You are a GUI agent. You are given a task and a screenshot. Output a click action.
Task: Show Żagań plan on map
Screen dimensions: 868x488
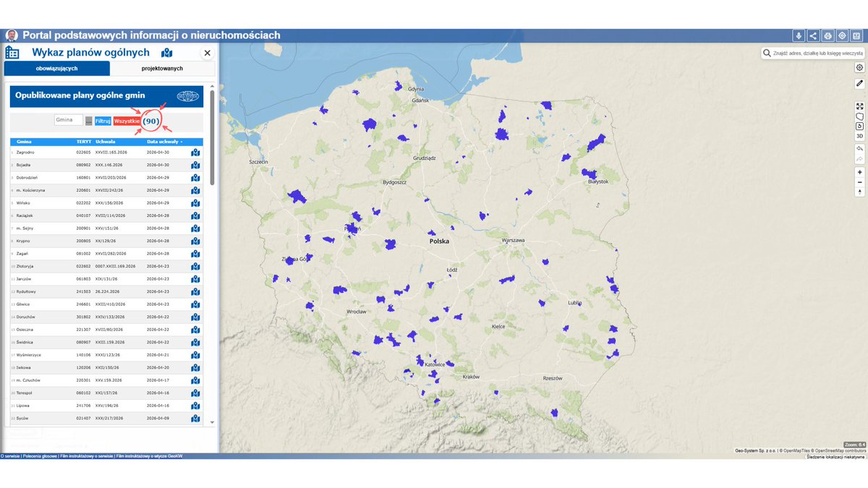point(195,253)
